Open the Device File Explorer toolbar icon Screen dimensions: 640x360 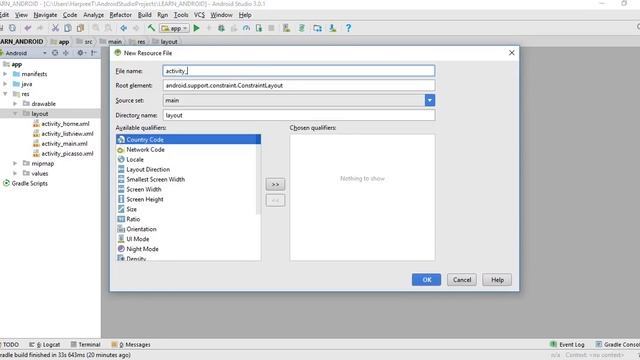click(317, 28)
